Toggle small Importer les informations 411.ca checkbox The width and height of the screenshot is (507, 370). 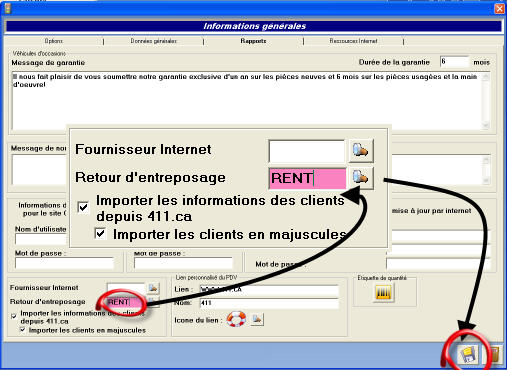tap(14, 316)
